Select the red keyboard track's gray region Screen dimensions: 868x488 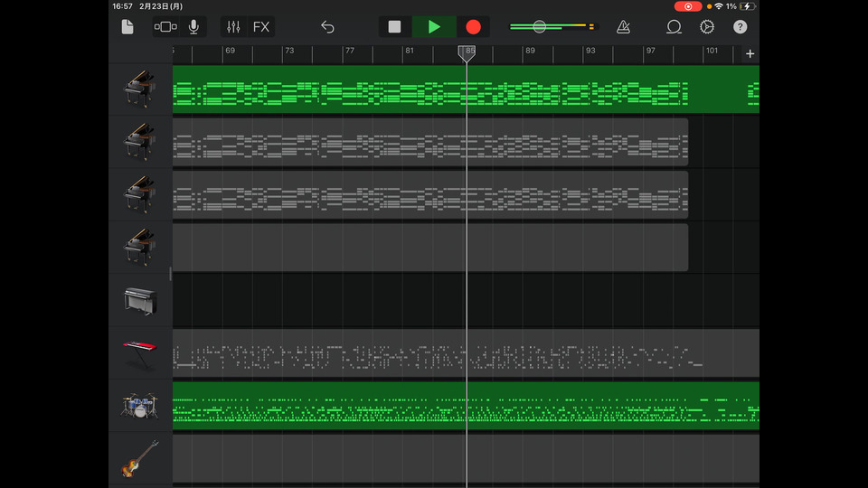coord(466,353)
